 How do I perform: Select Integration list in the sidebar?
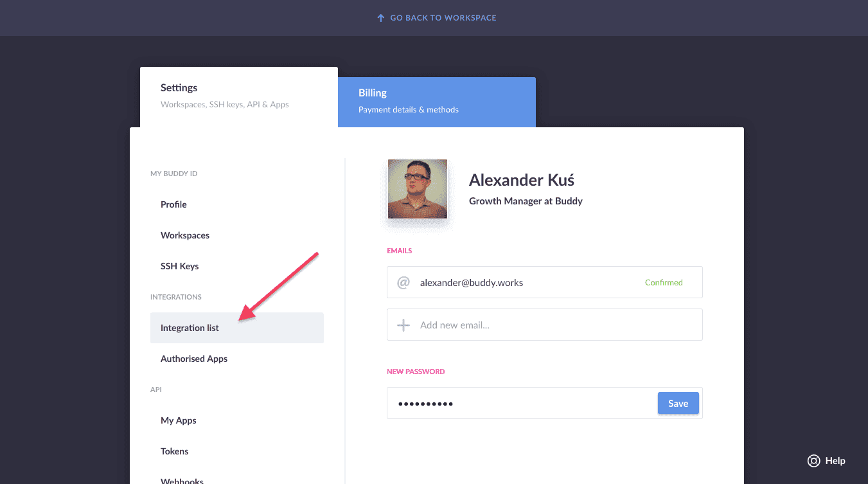237,328
